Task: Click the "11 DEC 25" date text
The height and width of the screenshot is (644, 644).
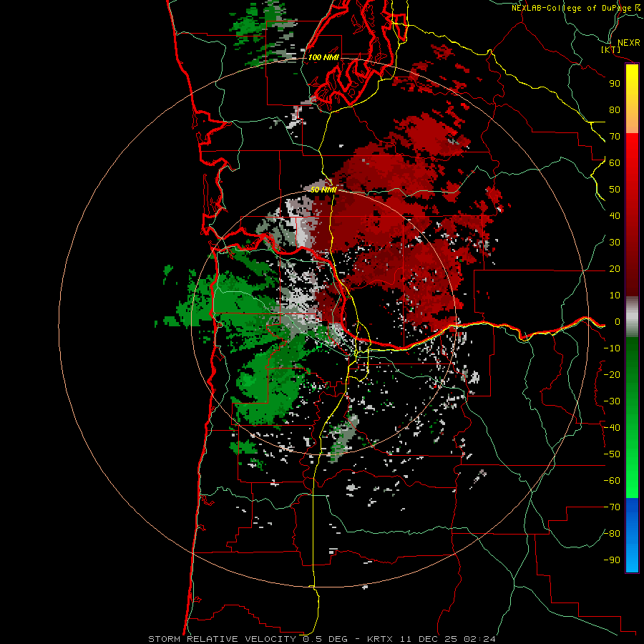Action: 429,639
